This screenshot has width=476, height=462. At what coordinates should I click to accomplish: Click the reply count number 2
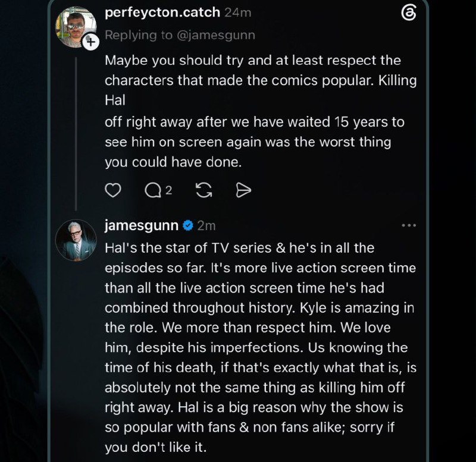pos(169,190)
